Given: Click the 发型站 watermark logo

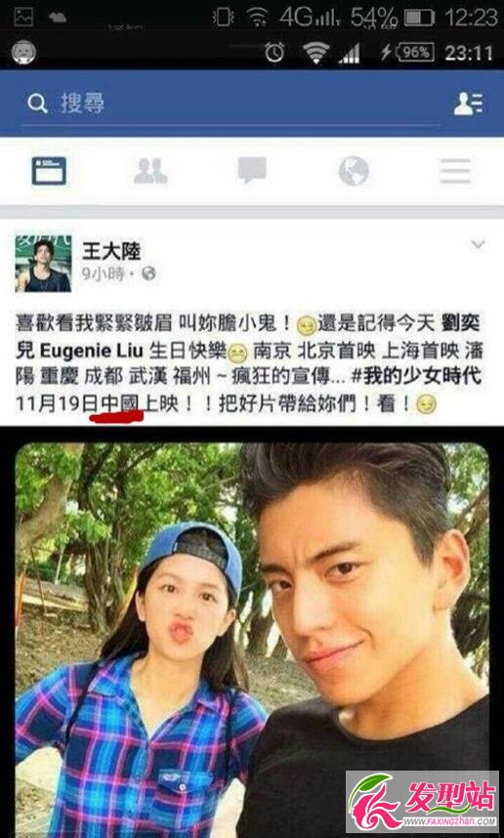Looking at the screenshot, I should pyautogui.click(x=422, y=800).
